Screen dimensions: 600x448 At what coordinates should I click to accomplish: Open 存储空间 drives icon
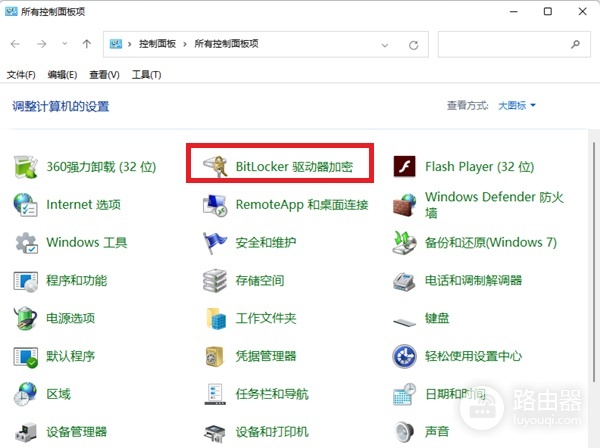tap(215, 280)
